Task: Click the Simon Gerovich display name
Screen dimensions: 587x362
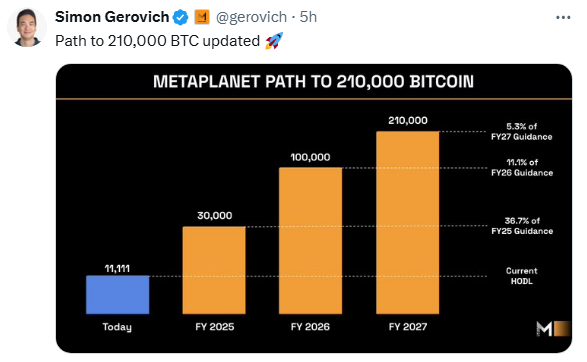Action: coord(112,17)
